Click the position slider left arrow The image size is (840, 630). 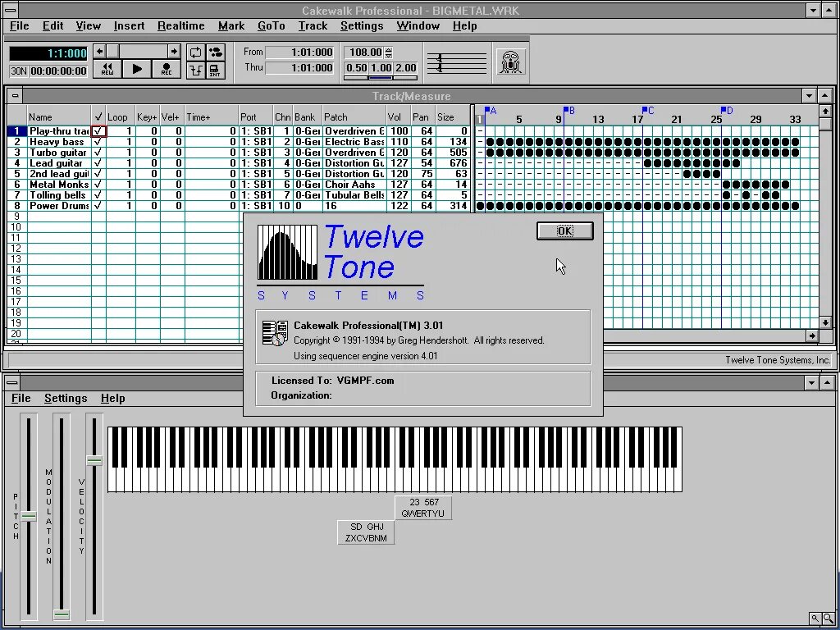(x=99, y=52)
